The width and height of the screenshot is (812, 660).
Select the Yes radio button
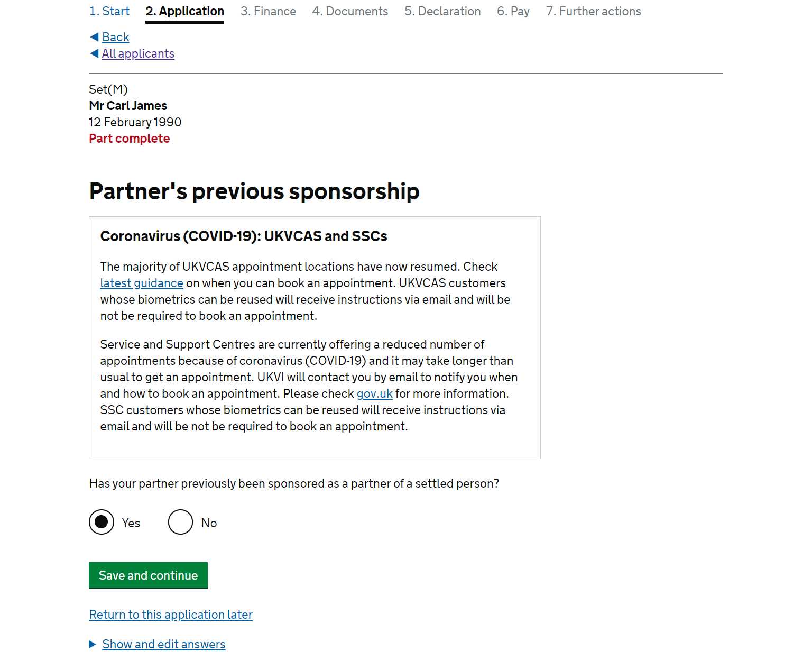pyautogui.click(x=101, y=522)
